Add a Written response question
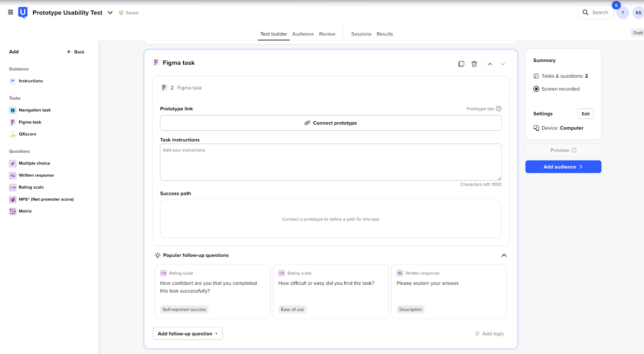 pyautogui.click(x=32, y=175)
